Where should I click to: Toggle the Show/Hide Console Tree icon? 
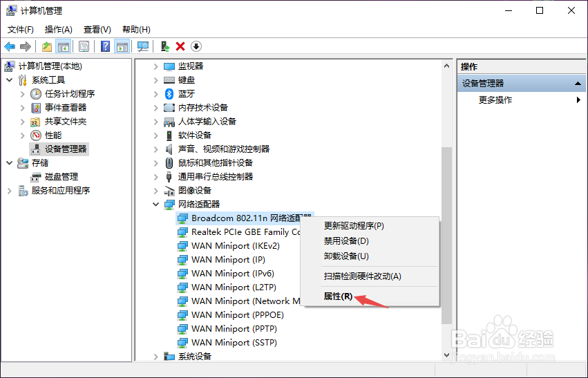click(64, 46)
